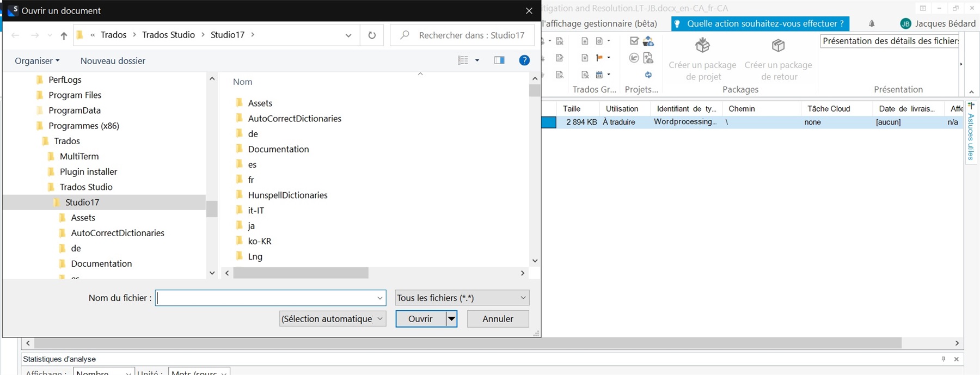Click the checkmark task icon in Projets group

tap(634, 41)
